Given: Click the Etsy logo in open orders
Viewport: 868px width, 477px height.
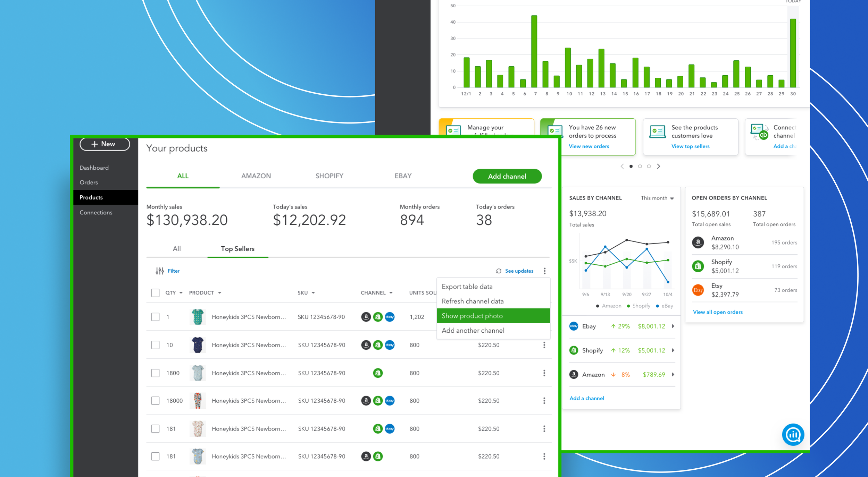Looking at the screenshot, I should click(698, 290).
